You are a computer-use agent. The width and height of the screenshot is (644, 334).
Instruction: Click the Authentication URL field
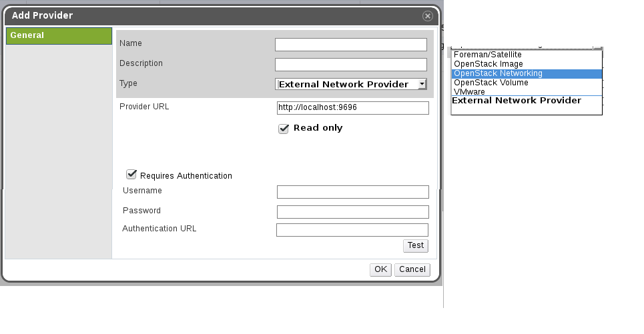click(x=352, y=230)
